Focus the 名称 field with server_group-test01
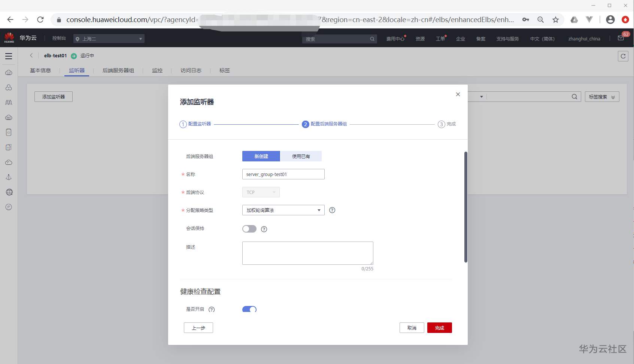634x364 pixels. tap(283, 174)
